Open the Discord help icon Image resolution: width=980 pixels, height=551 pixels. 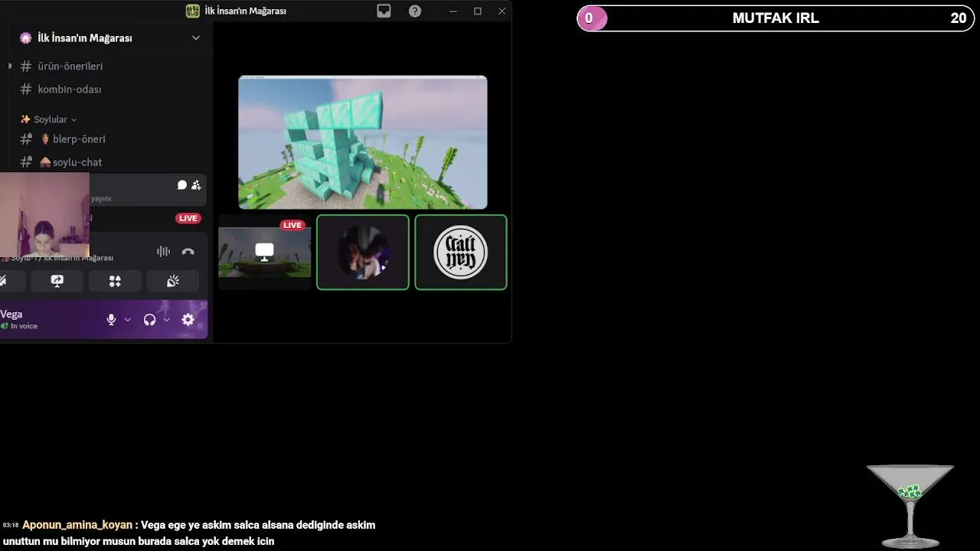[415, 11]
